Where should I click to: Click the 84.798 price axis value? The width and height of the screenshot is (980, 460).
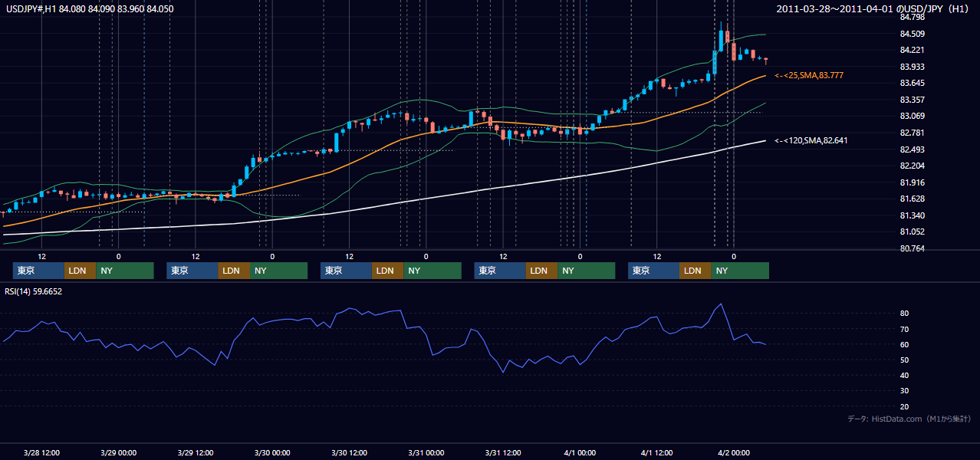(912, 17)
